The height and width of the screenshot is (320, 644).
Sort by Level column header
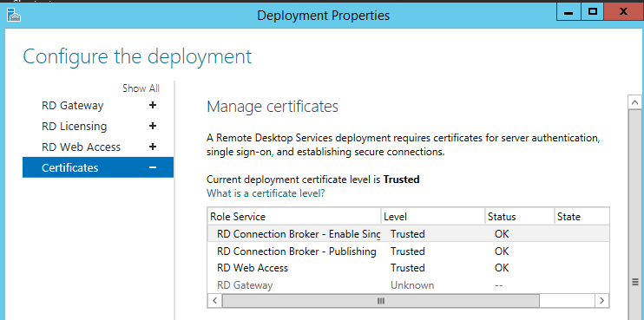[432, 216]
